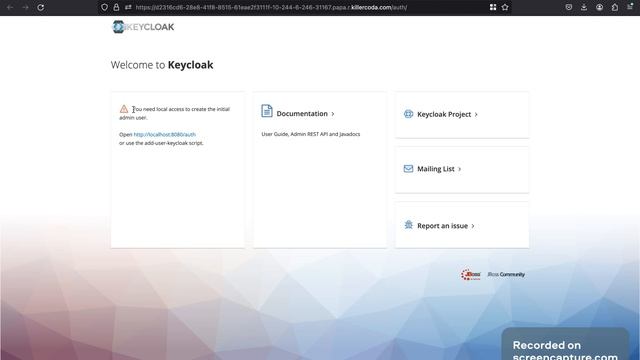Open the downloads arrow icon
Viewport: 640px width, 360px height.
pos(584,7)
